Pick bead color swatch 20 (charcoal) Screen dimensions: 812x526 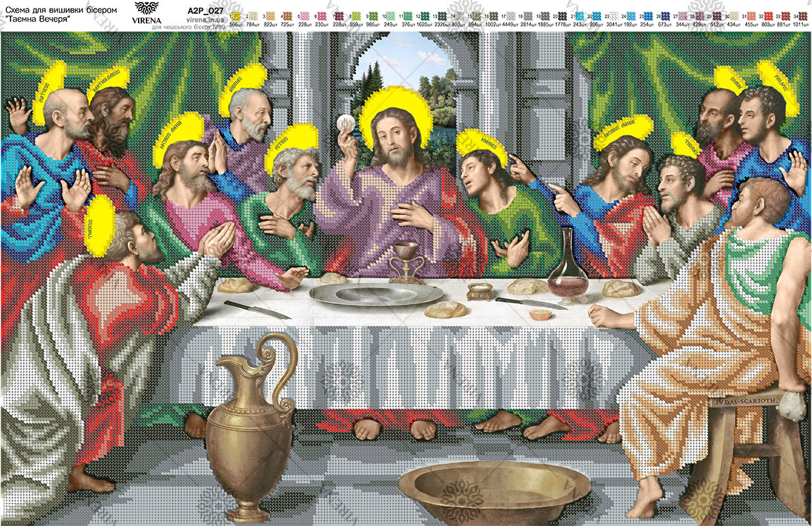click(x=562, y=15)
